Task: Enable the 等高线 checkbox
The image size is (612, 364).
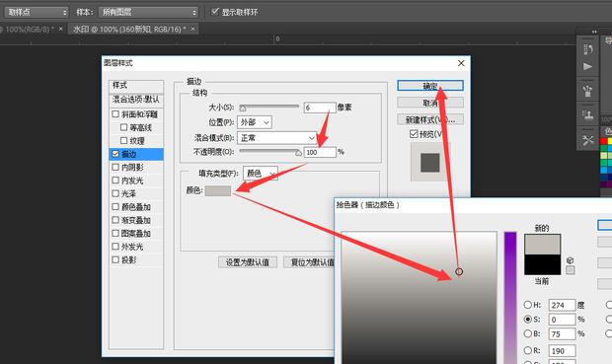Action: tap(123, 127)
